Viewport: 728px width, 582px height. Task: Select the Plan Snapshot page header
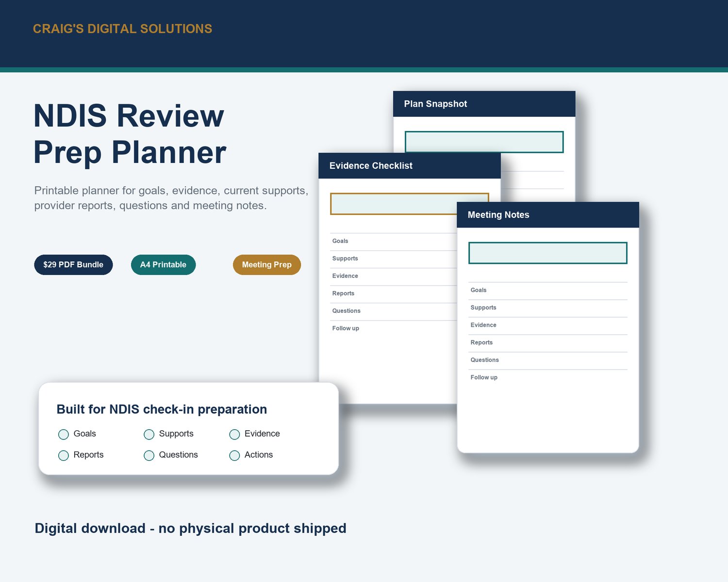484,104
